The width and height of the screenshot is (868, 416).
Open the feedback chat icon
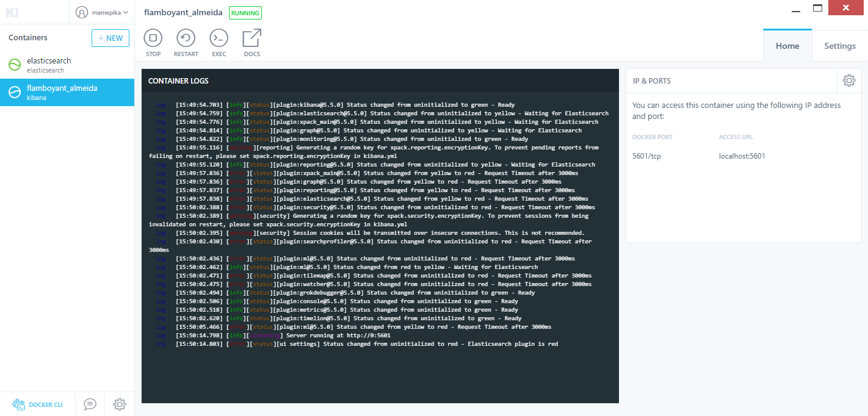tap(90, 404)
